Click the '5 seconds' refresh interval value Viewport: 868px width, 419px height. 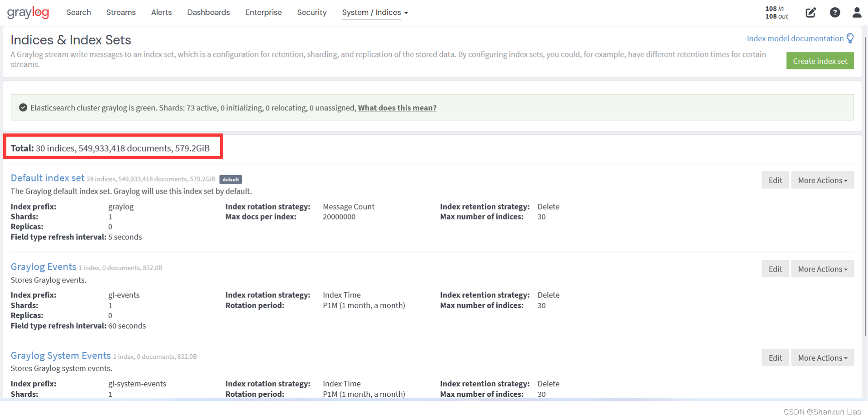point(125,237)
